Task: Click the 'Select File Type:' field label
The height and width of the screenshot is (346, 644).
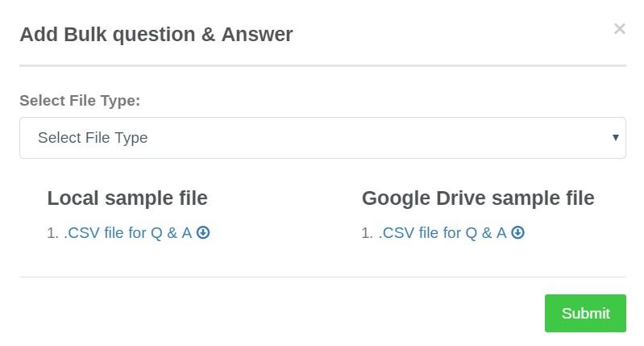Action: (x=80, y=100)
